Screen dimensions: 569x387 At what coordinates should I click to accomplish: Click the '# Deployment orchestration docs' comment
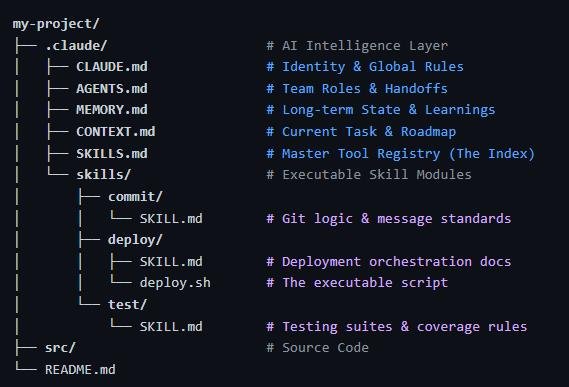pos(389,262)
